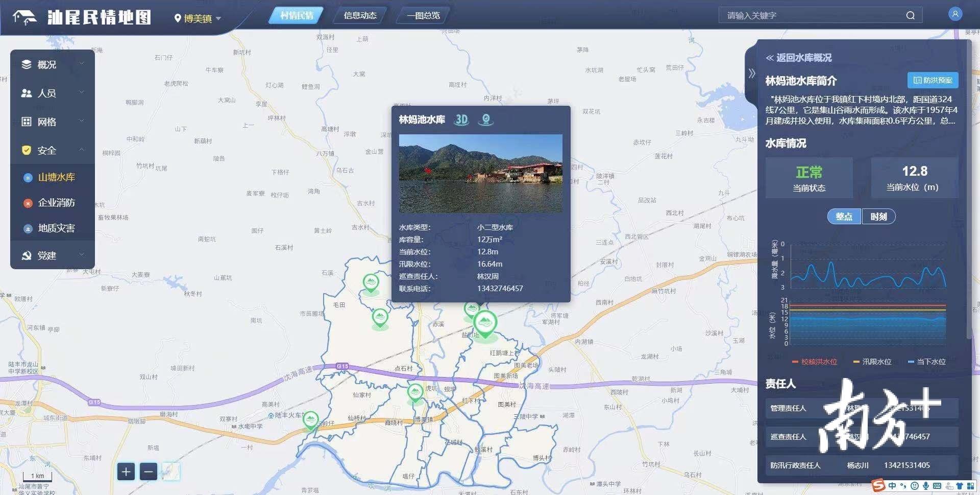Toggle the 汛限水位 legend series

(x=872, y=362)
